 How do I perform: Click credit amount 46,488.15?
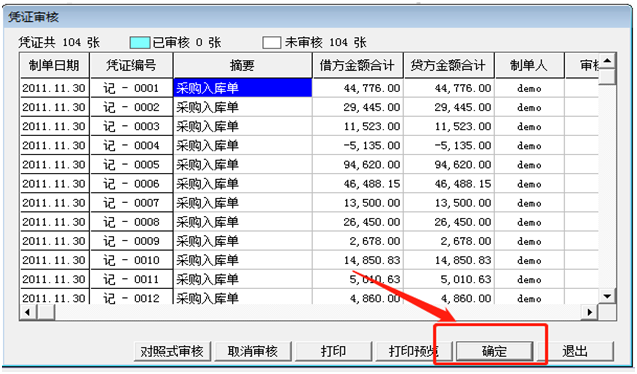click(463, 184)
